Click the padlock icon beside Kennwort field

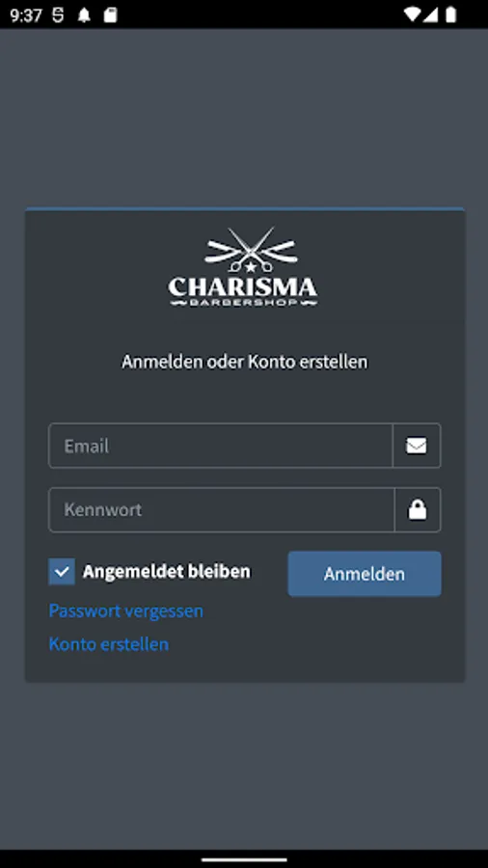pos(418,510)
